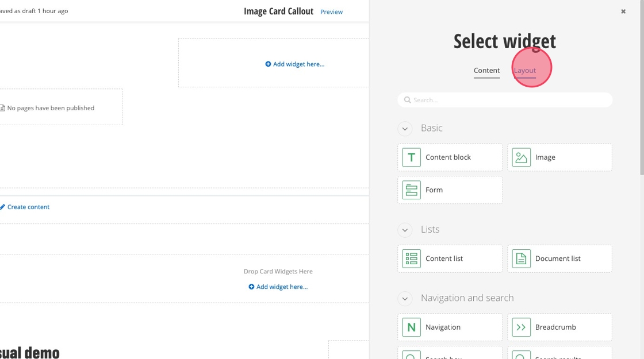644x359 pixels.
Task: Focus the widget search field
Action: tap(505, 100)
